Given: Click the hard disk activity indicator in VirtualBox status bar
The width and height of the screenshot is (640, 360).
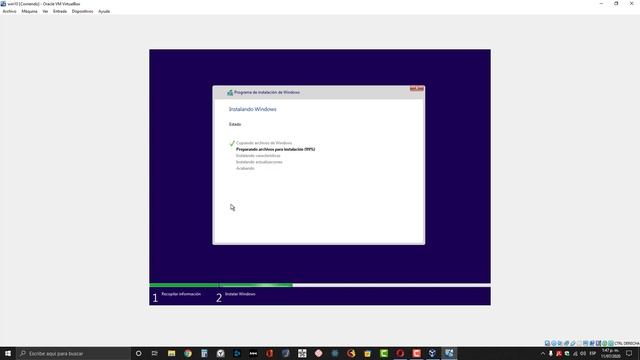Looking at the screenshot, I should point(547,343).
